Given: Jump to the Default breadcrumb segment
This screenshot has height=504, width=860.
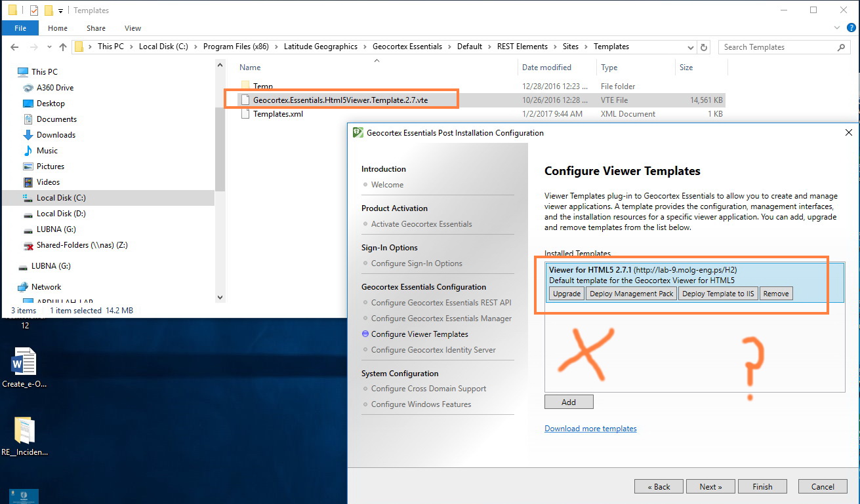Looking at the screenshot, I should click(x=470, y=47).
